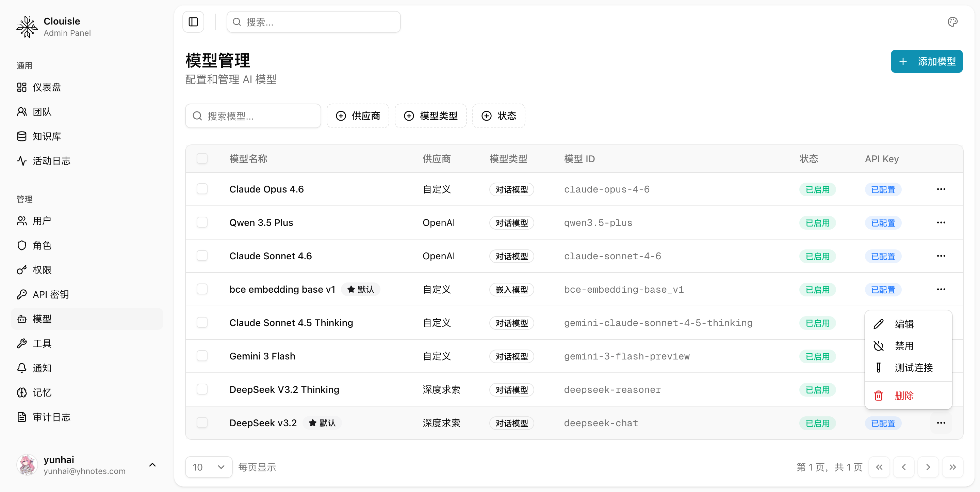Screen dimensions: 980x492
Task: Open the 通知 notifications sidebar item
Action: coord(42,368)
